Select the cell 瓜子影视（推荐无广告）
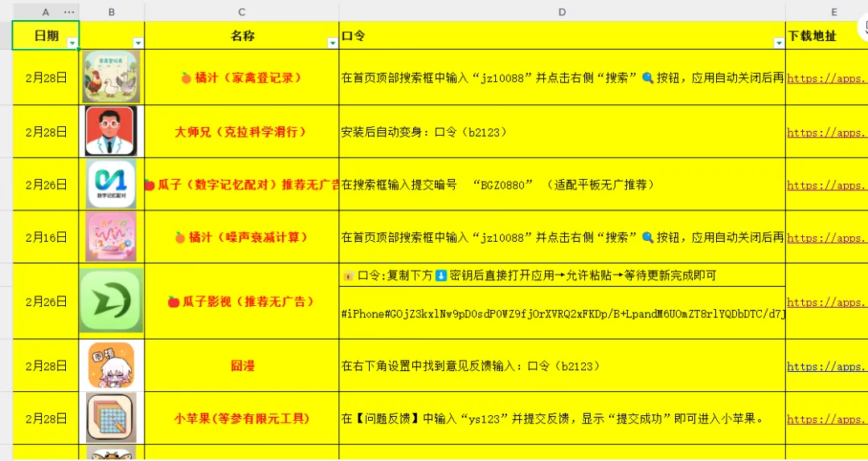Screen dimensions: 868x461 [x=242, y=301]
